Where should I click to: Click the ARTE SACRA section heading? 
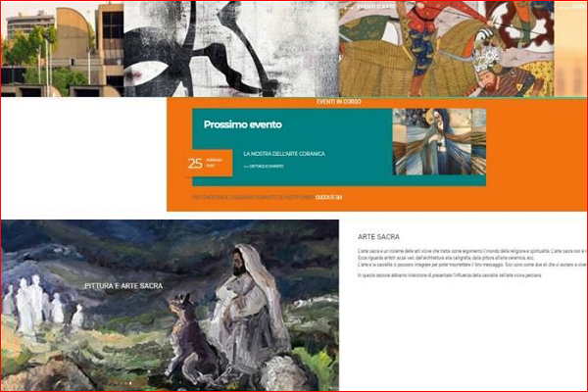pyautogui.click(x=378, y=237)
